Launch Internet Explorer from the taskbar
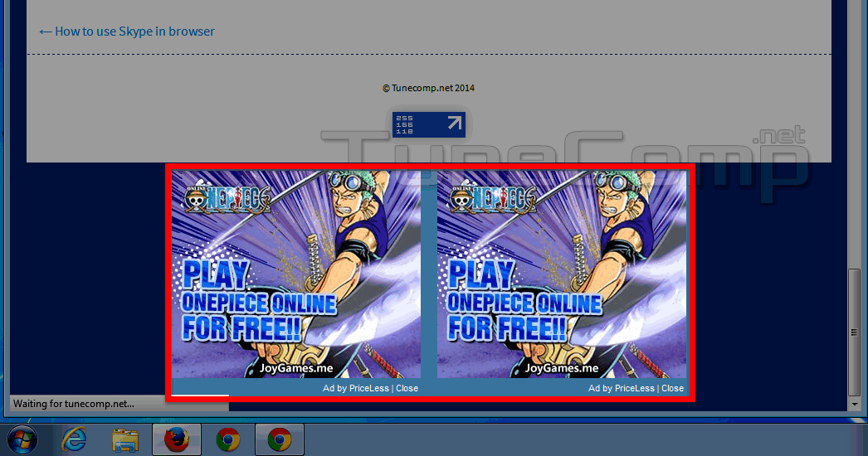The image size is (868, 456). point(74,440)
